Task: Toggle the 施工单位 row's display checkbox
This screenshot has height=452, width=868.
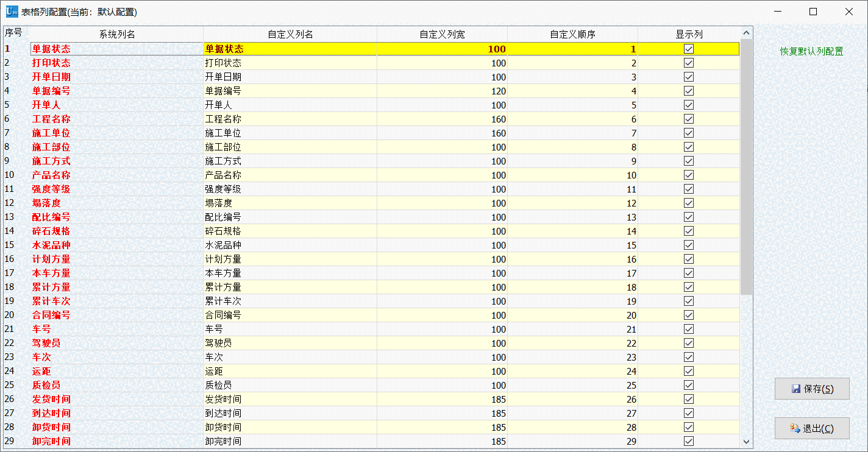Action: click(x=689, y=133)
